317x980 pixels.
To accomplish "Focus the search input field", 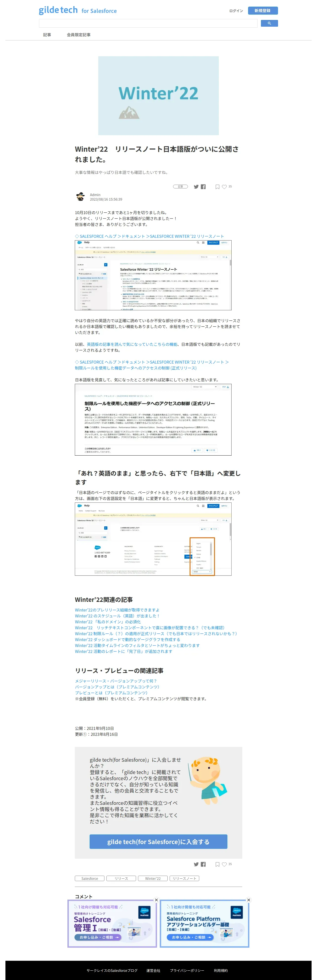I will coord(148,24).
